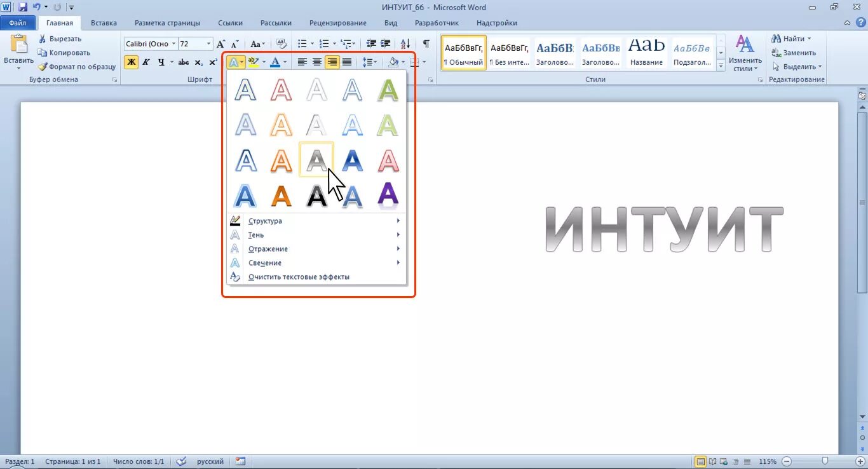Increase font size with grow font icon
Viewport: 868px width, 469px height.
(221, 44)
